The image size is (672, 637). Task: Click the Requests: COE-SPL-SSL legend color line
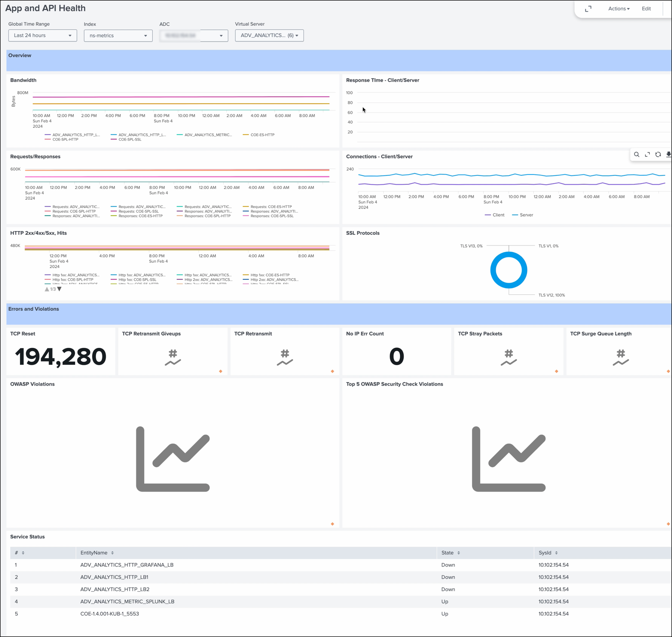click(x=113, y=211)
